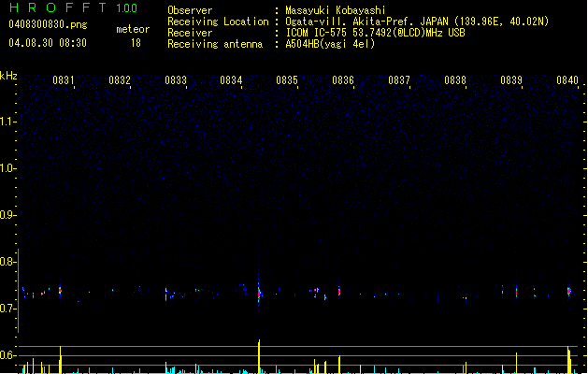Click the 'Observer' label
The height and width of the screenshot is (374, 588).
coord(190,10)
